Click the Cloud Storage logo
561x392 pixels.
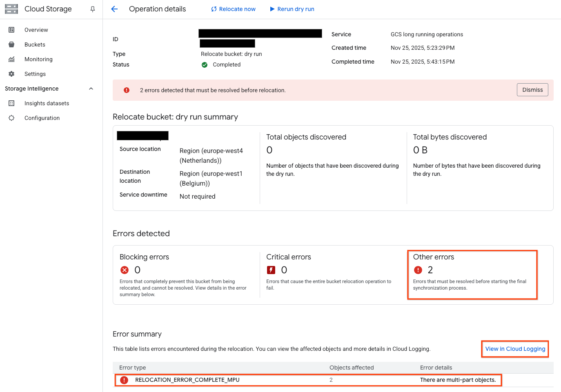coord(11,9)
